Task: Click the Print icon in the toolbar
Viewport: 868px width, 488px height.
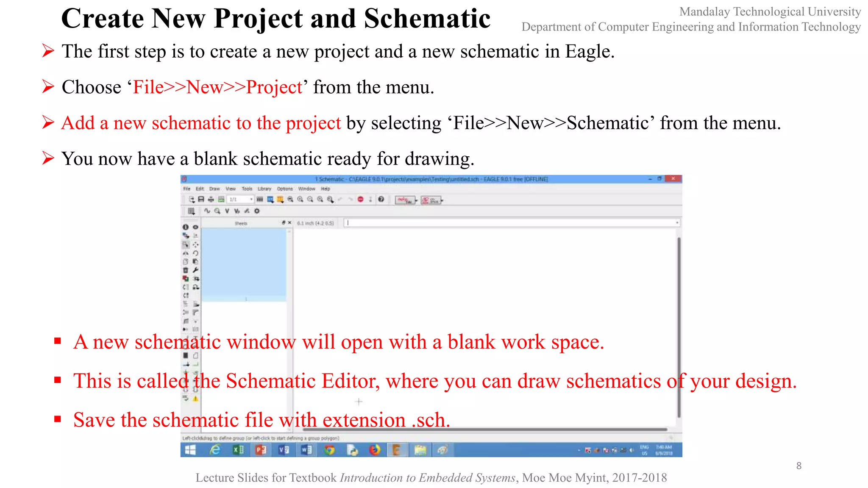Action: [211, 199]
